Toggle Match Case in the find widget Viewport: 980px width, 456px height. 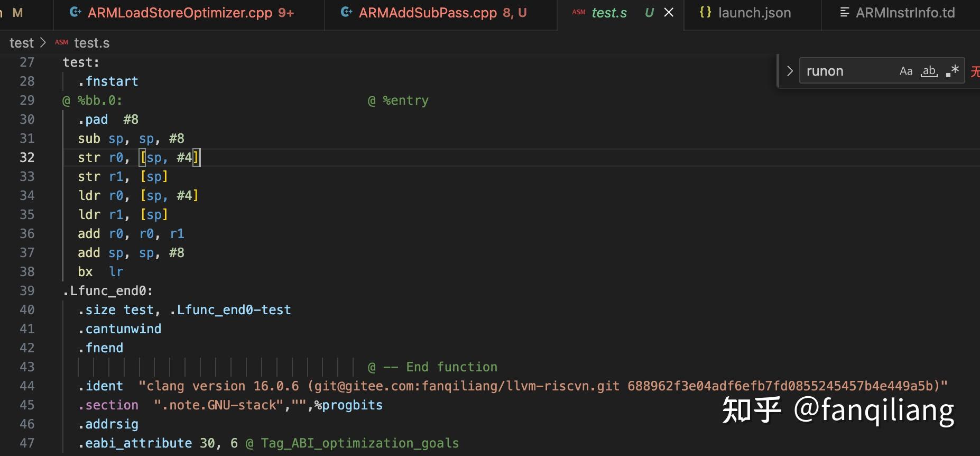(x=906, y=71)
